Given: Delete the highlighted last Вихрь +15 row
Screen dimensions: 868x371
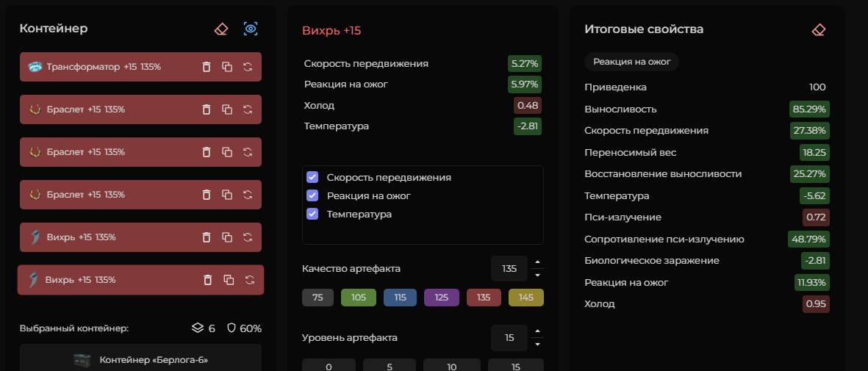Looking at the screenshot, I should (x=208, y=280).
